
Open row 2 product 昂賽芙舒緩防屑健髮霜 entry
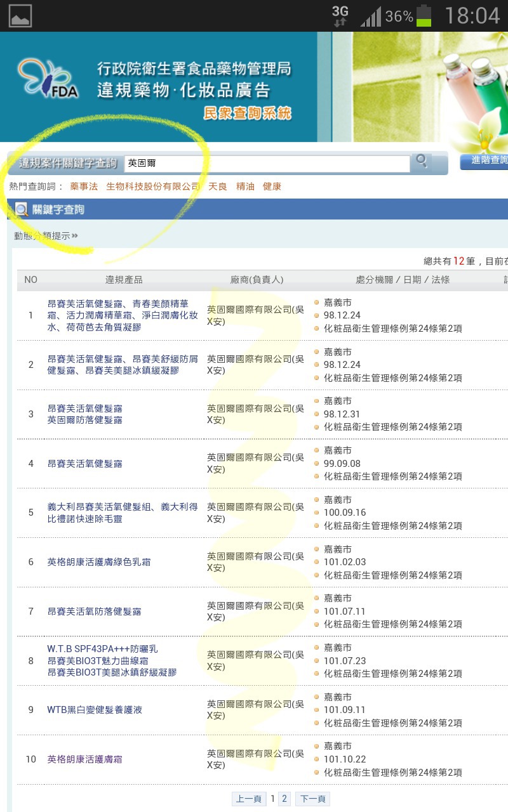[x=123, y=364]
